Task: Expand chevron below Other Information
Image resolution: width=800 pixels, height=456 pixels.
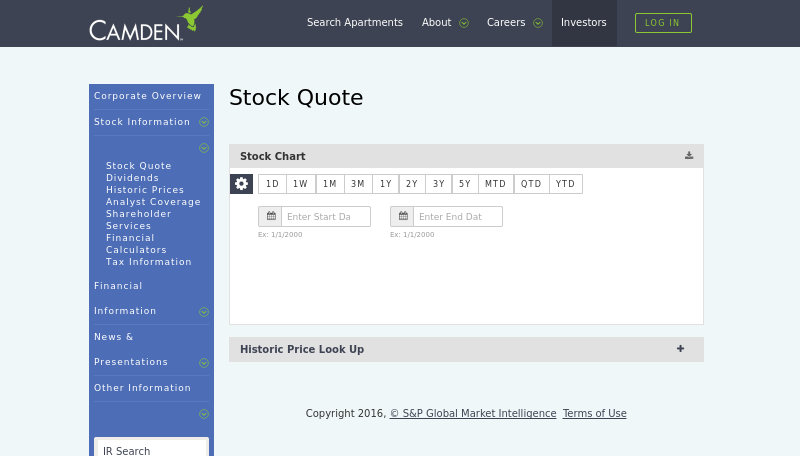Action: (204, 414)
